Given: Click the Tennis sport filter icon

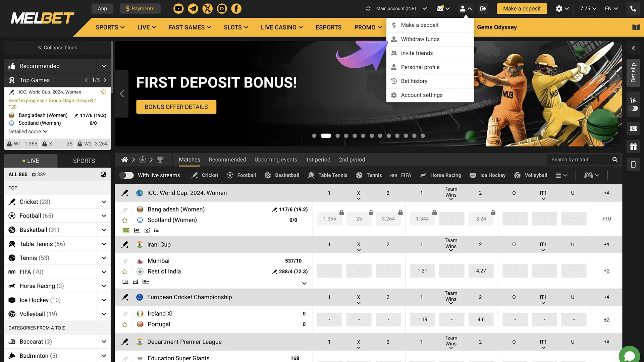Looking at the screenshot, I should [x=359, y=175].
